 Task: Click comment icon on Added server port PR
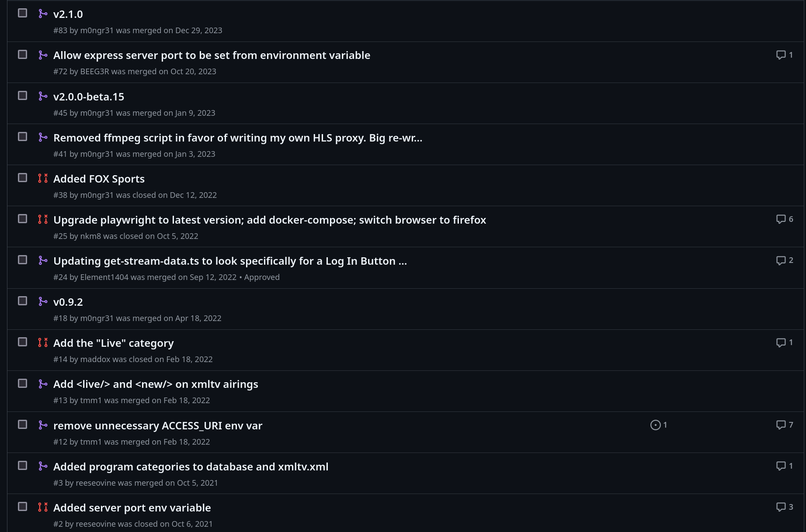click(x=781, y=507)
